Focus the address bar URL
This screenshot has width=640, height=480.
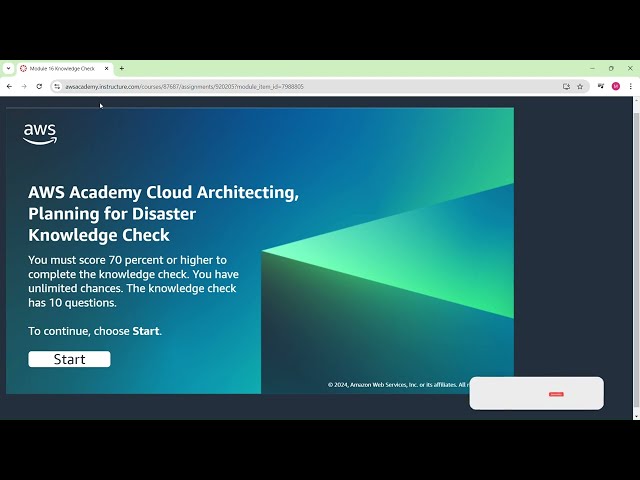(x=184, y=87)
